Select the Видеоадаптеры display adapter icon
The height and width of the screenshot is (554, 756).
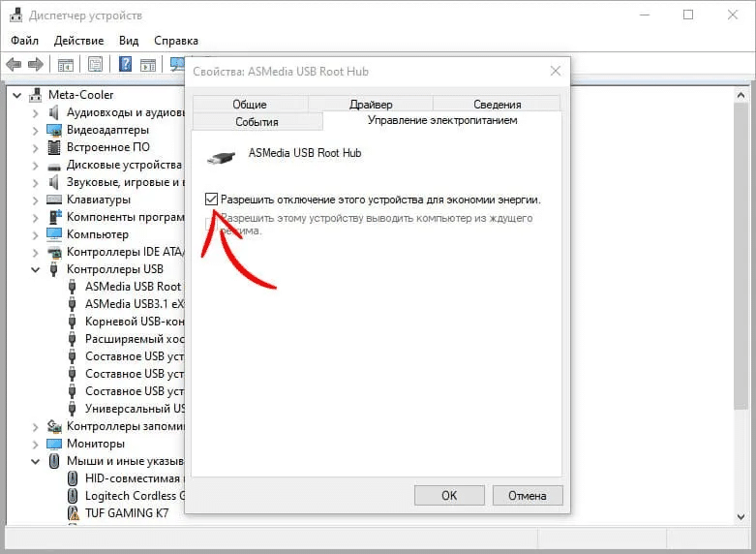click(x=56, y=130)
